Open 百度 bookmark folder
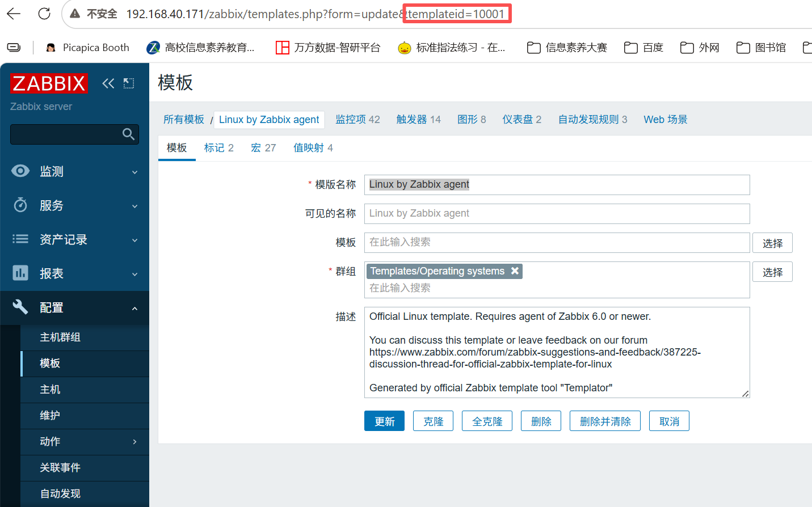This screenshot has height=507, width=812. pyautogui.click(x=643, y=48)
